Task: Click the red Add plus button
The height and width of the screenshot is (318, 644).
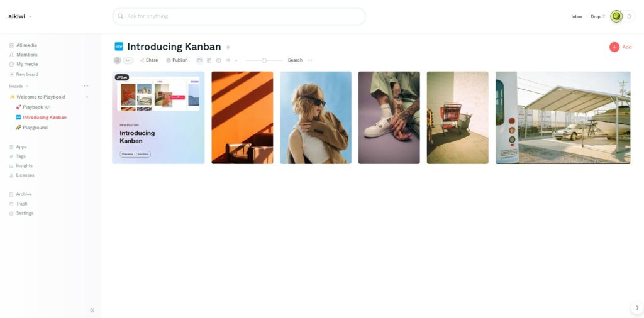Action: 614,47
